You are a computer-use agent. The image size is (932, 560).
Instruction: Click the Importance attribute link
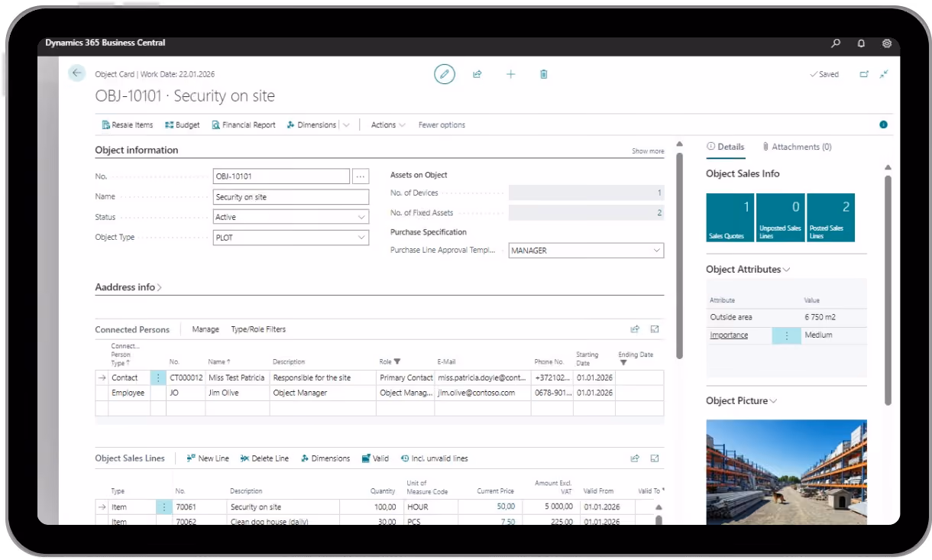tap(729, 335)
